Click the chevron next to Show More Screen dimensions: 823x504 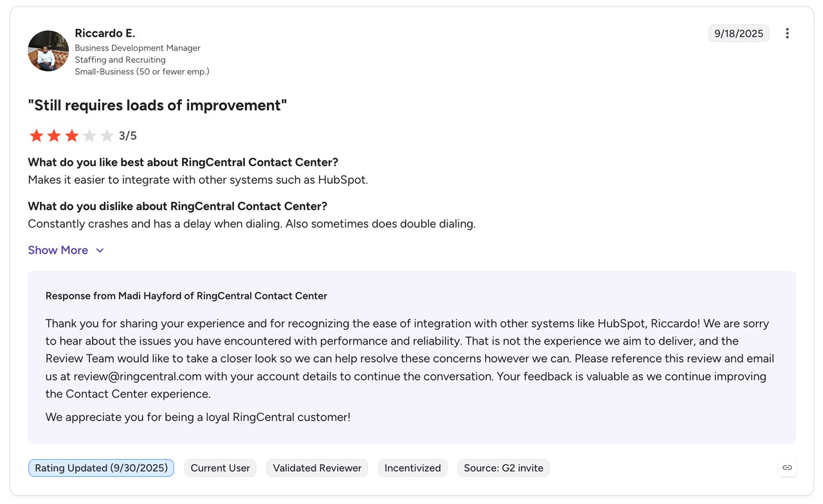point(100,251)
